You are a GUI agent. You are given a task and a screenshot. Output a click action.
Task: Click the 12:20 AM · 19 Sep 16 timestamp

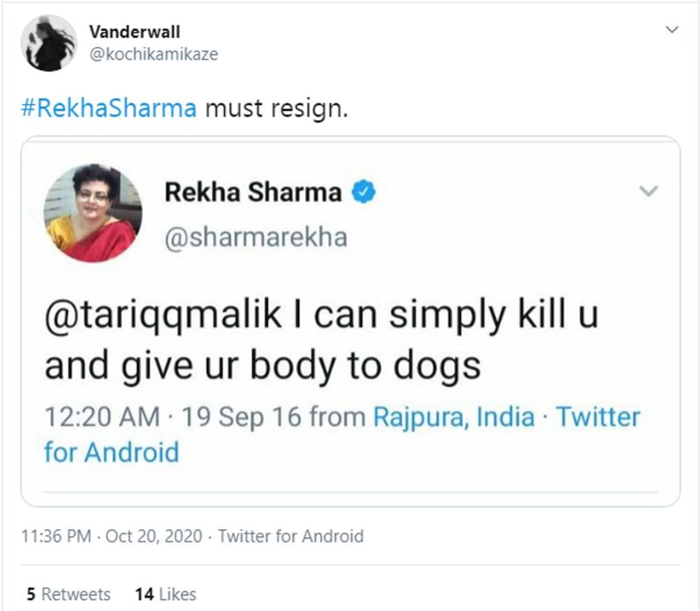pos(173,417)
